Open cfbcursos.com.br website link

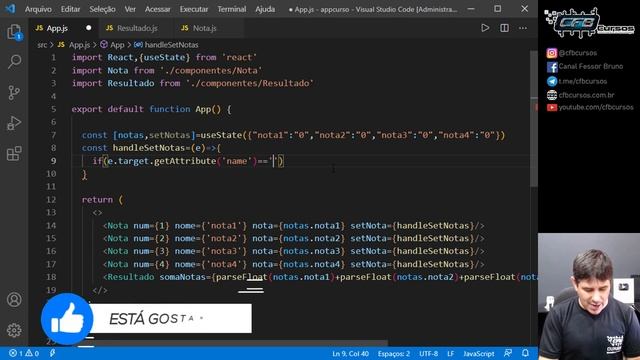pos(586,95)
